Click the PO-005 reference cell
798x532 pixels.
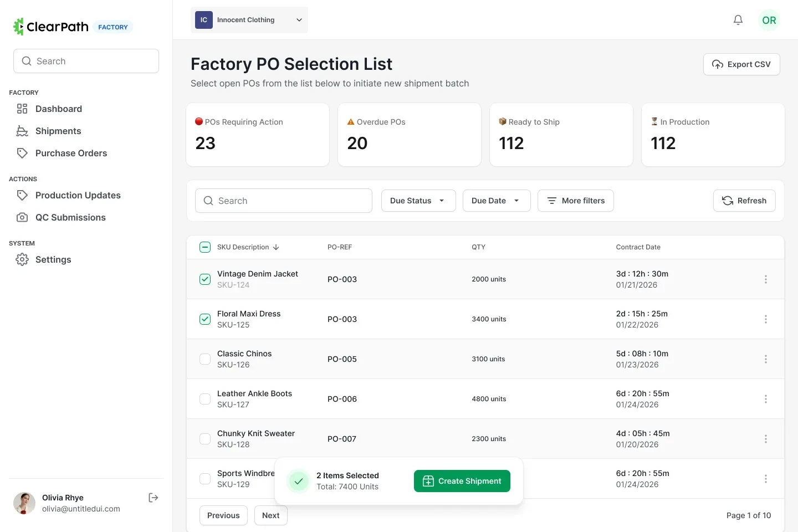(x=342, y=359)
